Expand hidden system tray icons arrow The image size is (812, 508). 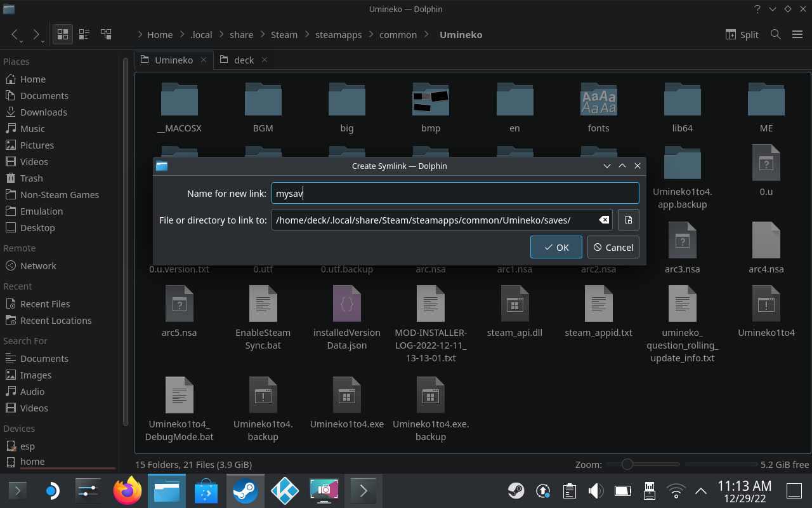[701, 490]
